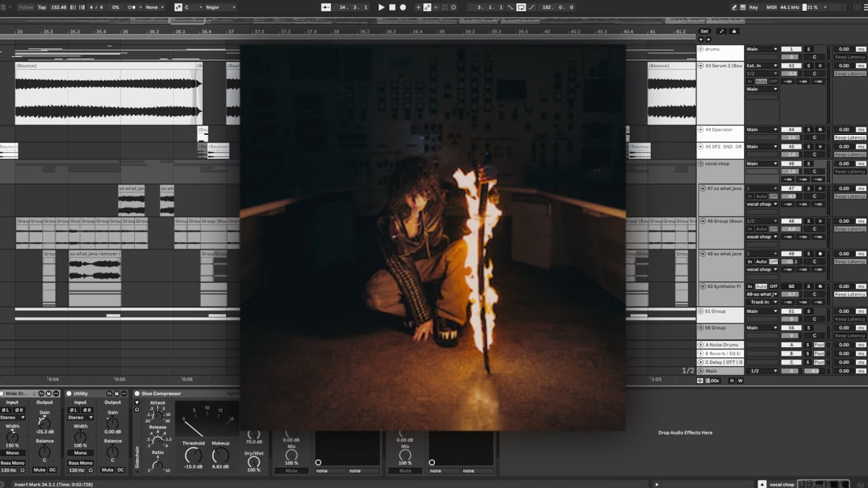
Task: Click the follow playback position icon
Action: click(326, 7)
